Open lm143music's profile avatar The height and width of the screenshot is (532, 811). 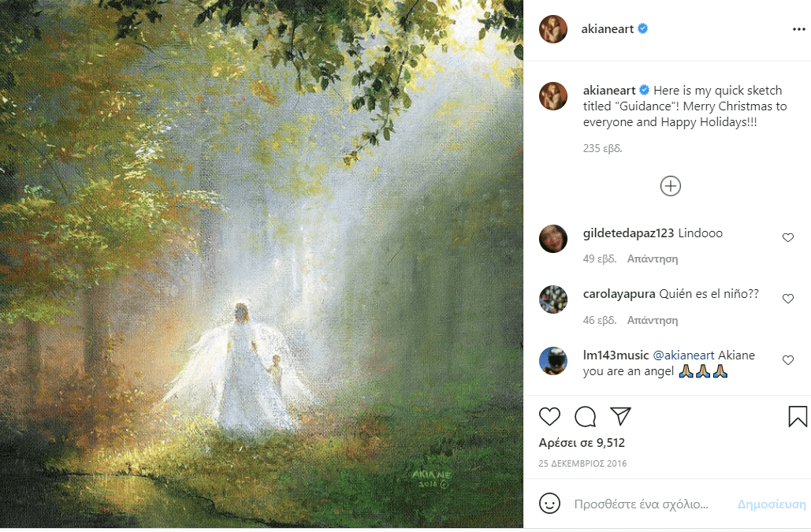coord(553,361)
